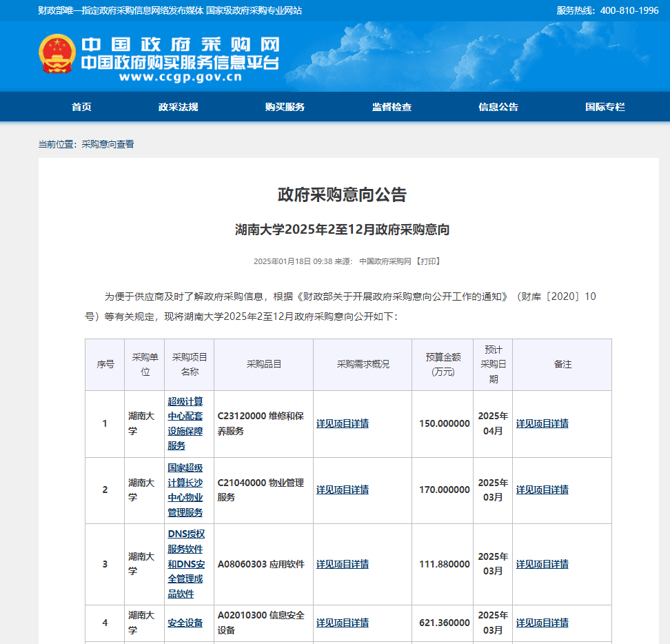
Task: Open 详见项目详情 in row 2 备注 column
Action: (x=542, y=490)
